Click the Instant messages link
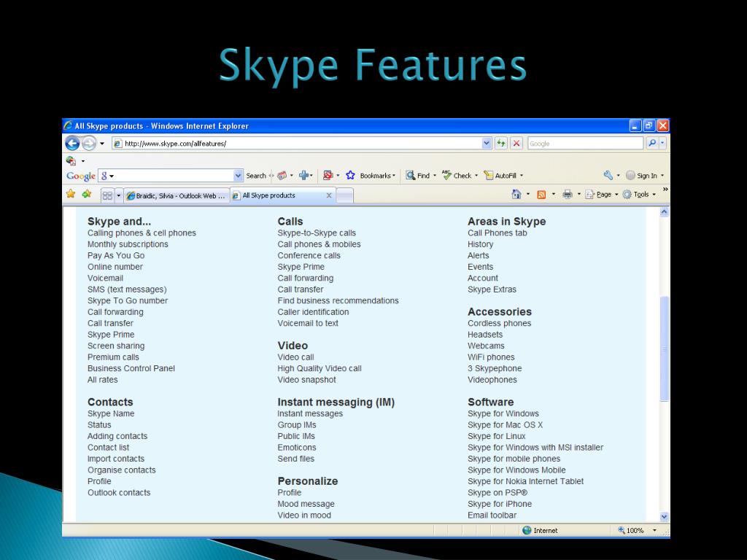The image size is (747, 560). pyautogui.click(x=309, y=413)
